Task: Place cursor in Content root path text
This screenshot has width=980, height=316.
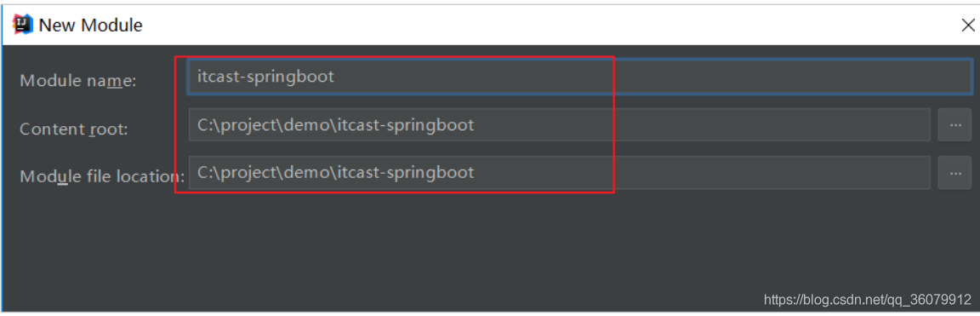Action: [336, 124]
